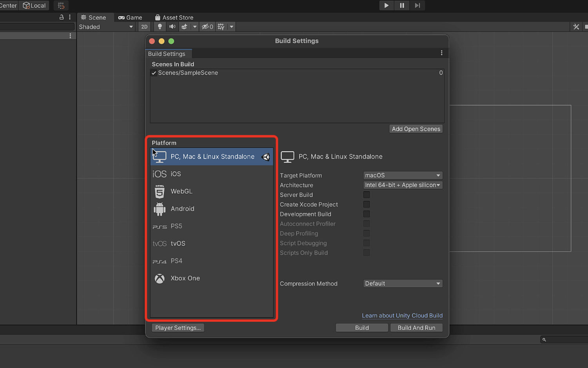Open the scene effects dropdown arrow
Screen dimensions: 588x368
[x=194, y=27]
